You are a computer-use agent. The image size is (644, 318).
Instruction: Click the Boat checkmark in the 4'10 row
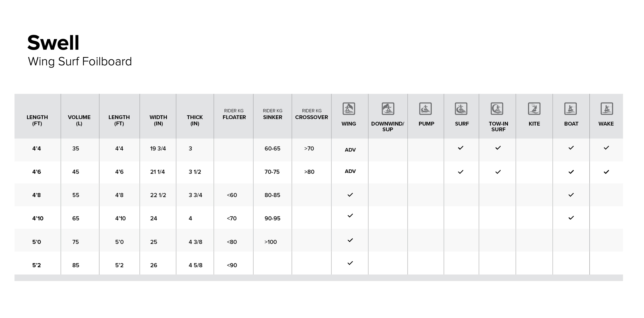pos(571,218)
